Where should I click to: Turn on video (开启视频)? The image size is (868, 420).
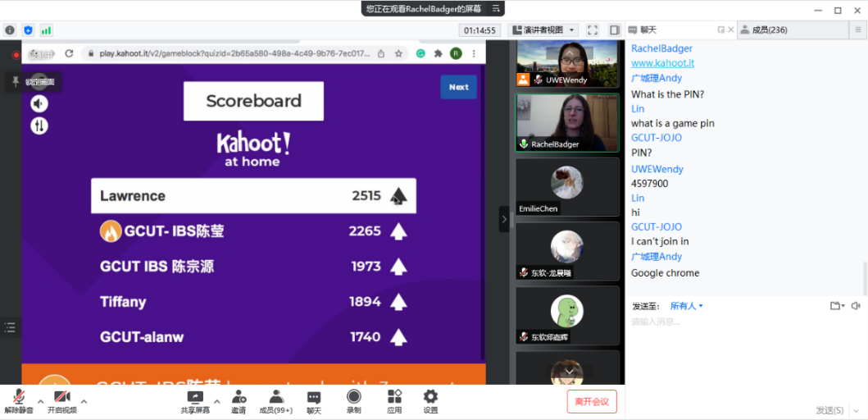tap(62, 397)
